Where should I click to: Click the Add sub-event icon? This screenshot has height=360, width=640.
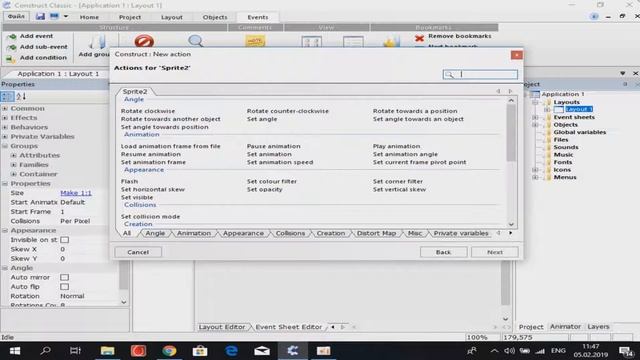[x=11, y=47]
